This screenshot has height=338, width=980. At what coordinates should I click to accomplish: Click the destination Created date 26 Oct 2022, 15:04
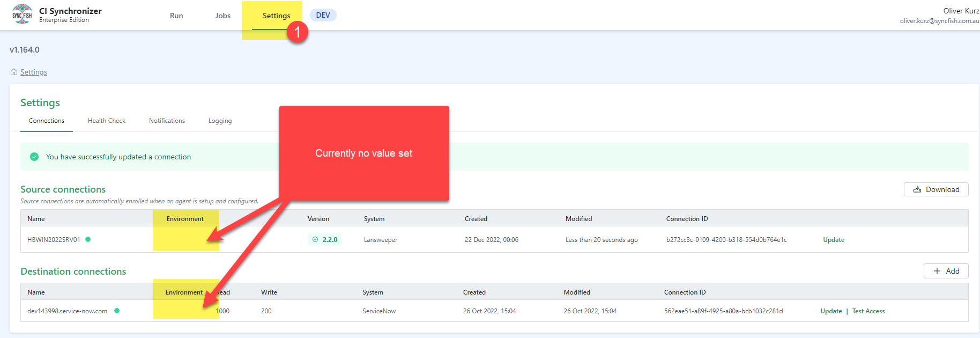[489, 311]
